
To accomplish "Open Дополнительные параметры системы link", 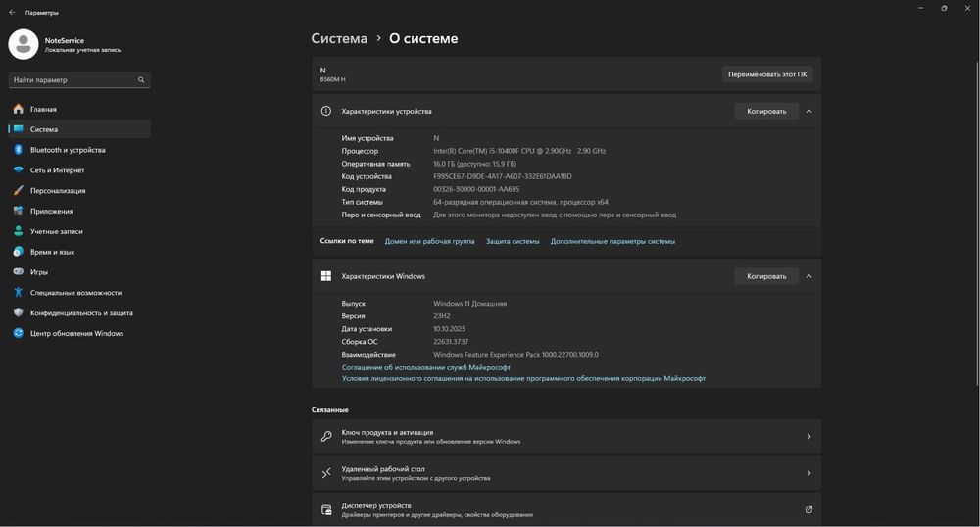I will point(612,241).
